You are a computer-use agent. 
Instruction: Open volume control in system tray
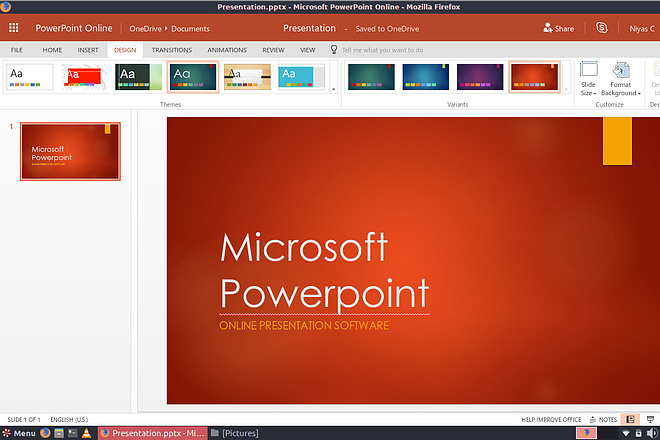(652, 433)
